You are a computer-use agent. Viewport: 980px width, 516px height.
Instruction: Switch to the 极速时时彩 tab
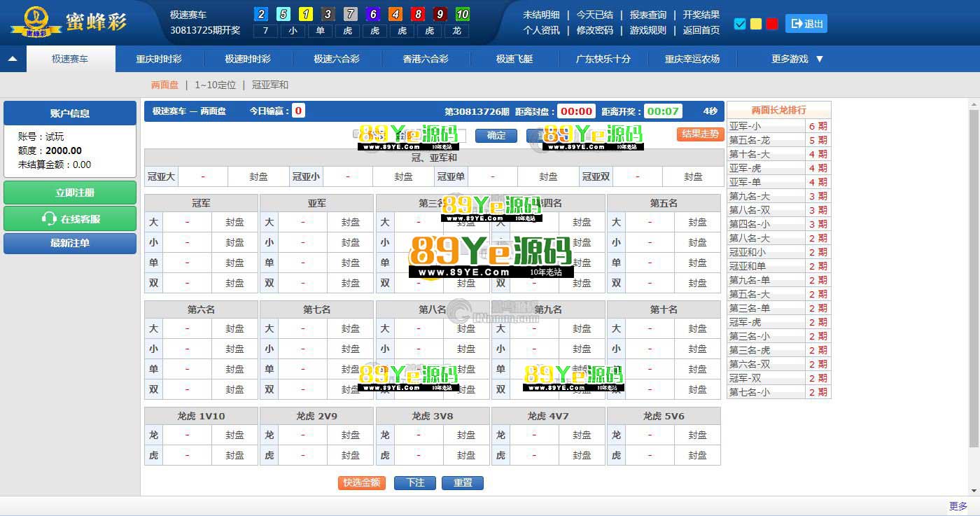(x=248, y=59)
